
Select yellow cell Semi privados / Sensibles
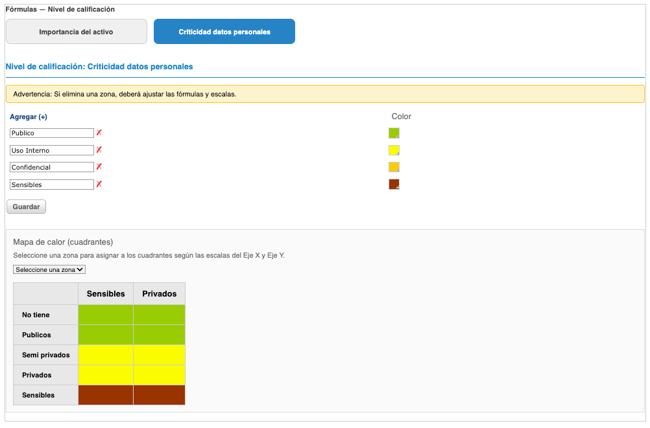pyautogui.click(x=106, y=355)
